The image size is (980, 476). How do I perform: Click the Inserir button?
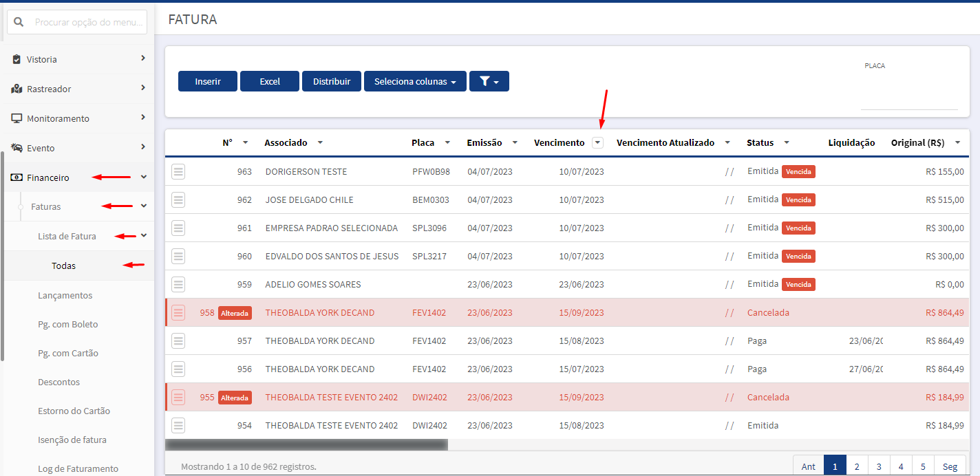click(x=208, y=81)
